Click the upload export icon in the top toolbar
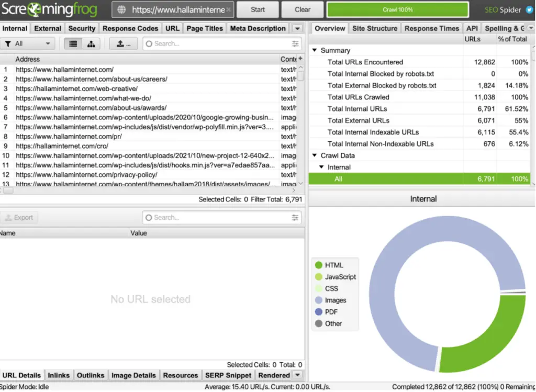 [x=124, y=44]
